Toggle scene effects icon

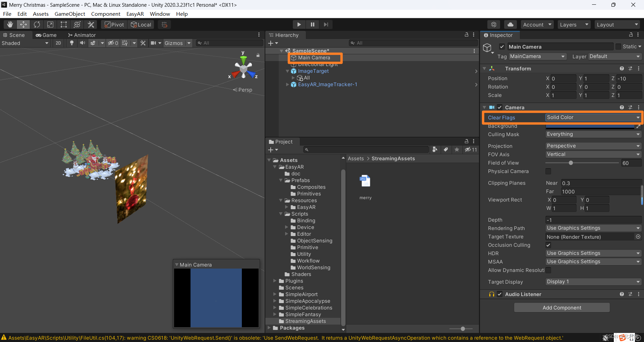pyautogui.click(x=93, y=43)
